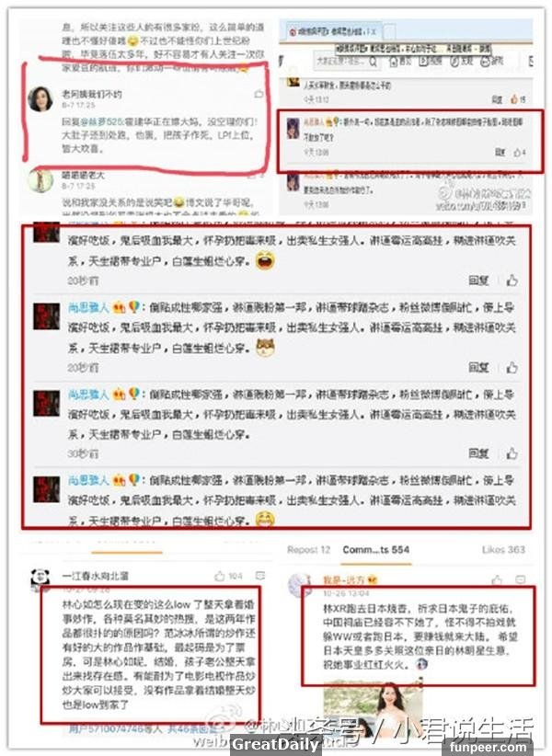Open the 老阿姨我们不约 user profile name
The height and width of the screenshot is (756, 552).
[92, 94]
